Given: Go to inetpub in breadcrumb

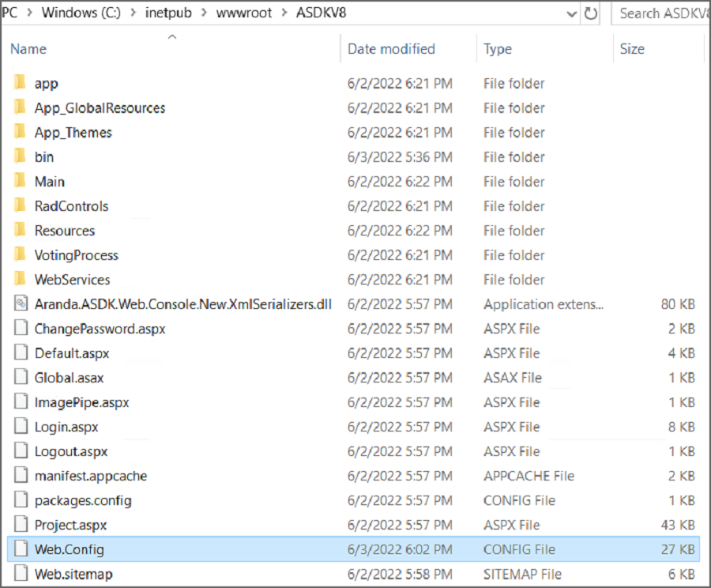Looking at the screenshot, I should point(168,13).
